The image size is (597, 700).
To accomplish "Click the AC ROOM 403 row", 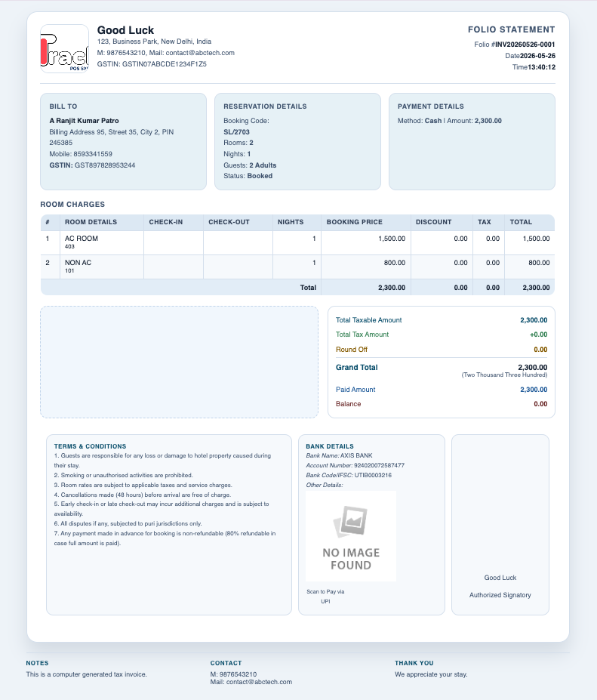I will 297,242.
